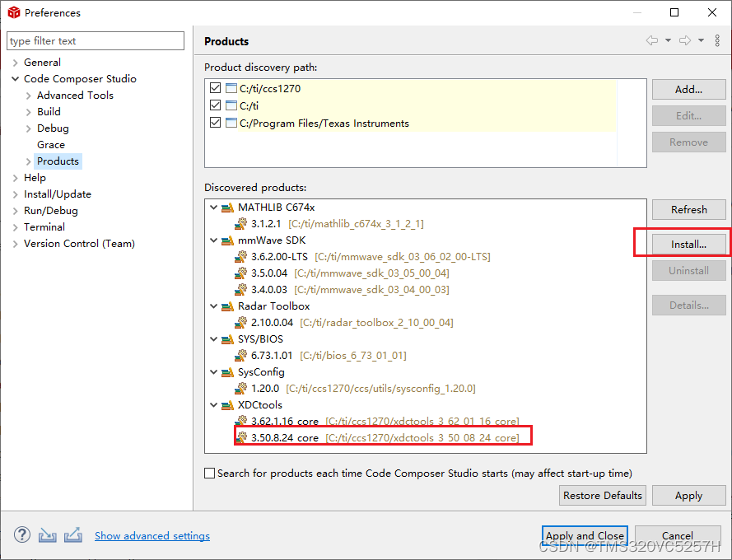732x560 pixels.
Task: Collapse the Code Composer Studio tree node
Action: [16, 78]
